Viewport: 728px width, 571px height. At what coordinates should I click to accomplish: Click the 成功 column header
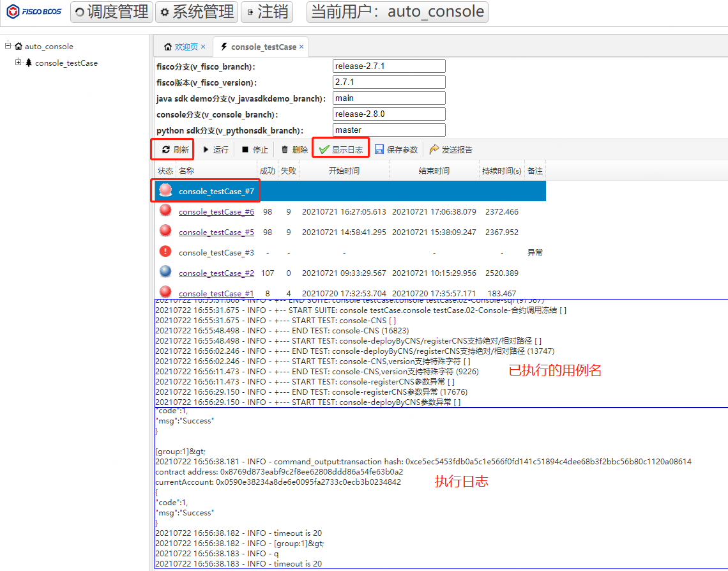268,171
